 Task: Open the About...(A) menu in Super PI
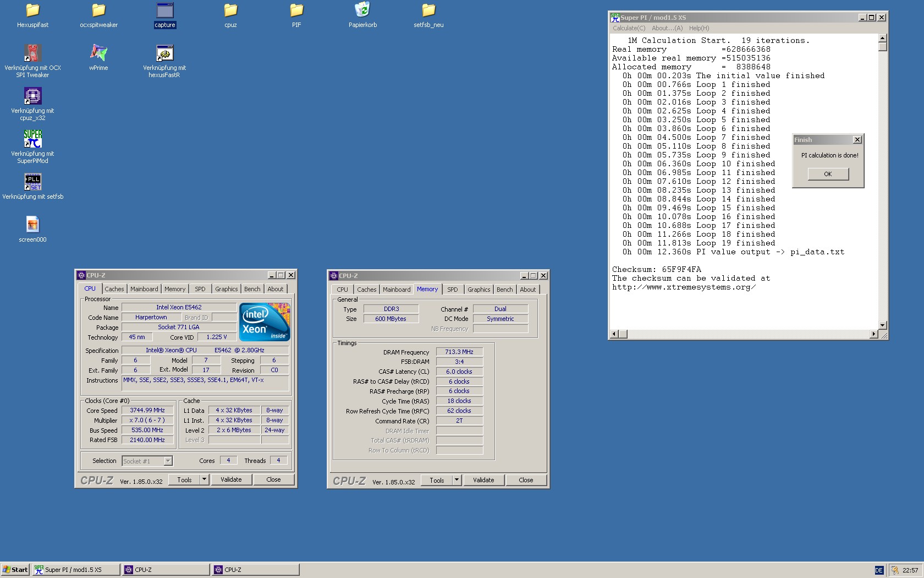point(667,28)
